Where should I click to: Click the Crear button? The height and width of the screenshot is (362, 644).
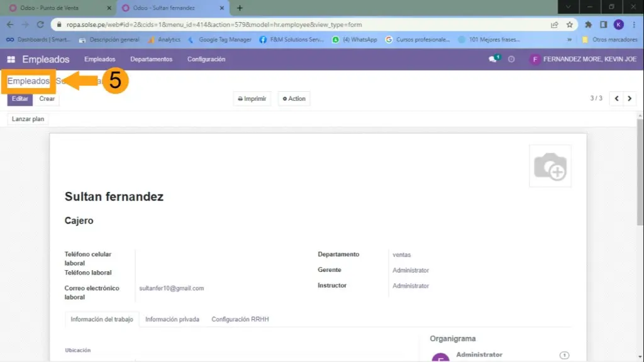pos(47,99)
